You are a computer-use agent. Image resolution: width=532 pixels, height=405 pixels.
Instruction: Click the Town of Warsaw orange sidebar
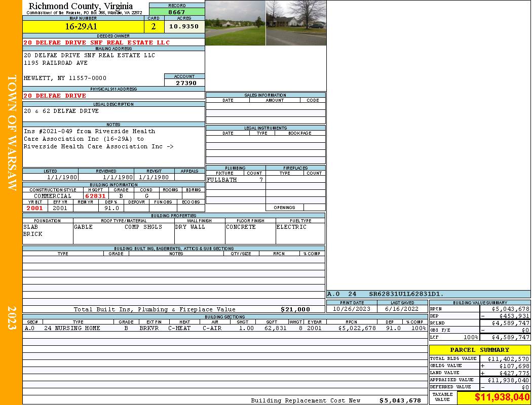11,202
